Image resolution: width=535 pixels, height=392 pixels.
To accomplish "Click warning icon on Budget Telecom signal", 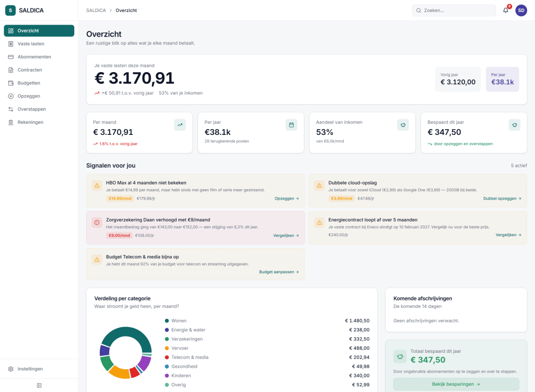I will [97, 260].
